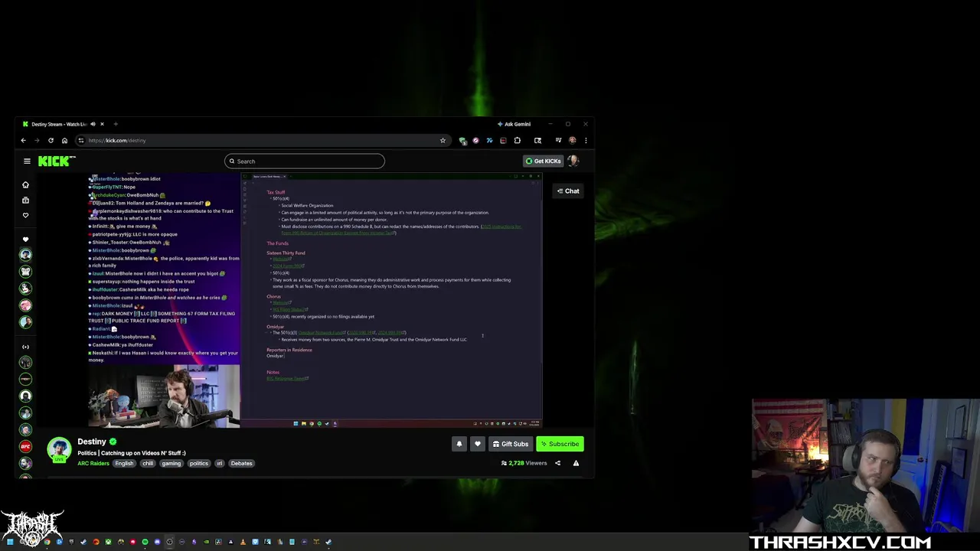The height and width of the screenshot is (551, 980).
Task: Open a new browser tab
Action: click(116, 124)
